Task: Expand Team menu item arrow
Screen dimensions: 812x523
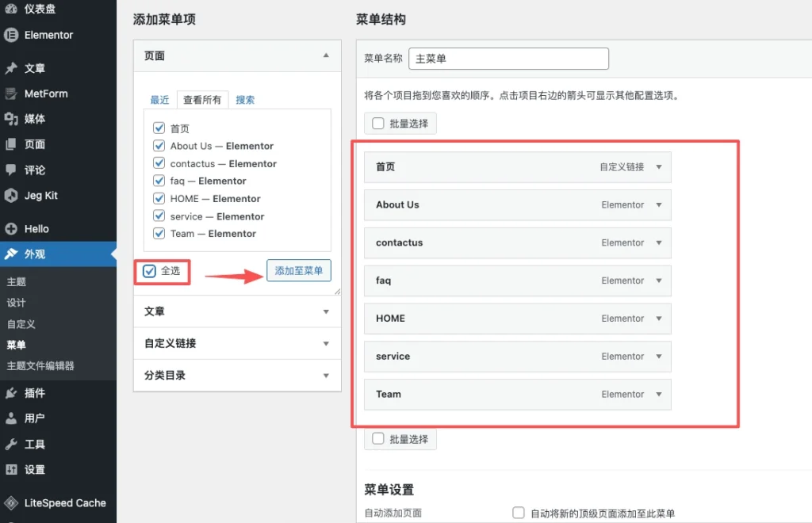Action: pyautogui.click(x=659, y=394)
